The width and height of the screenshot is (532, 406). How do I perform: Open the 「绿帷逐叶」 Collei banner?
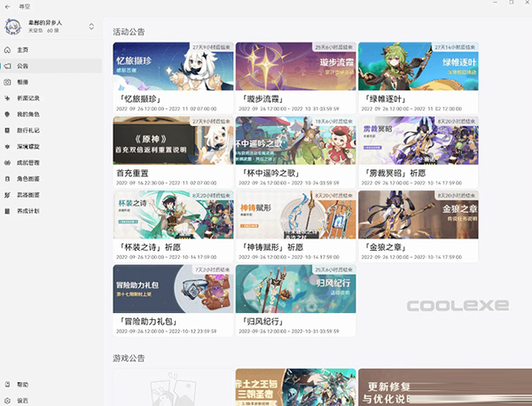coord(419,66)
